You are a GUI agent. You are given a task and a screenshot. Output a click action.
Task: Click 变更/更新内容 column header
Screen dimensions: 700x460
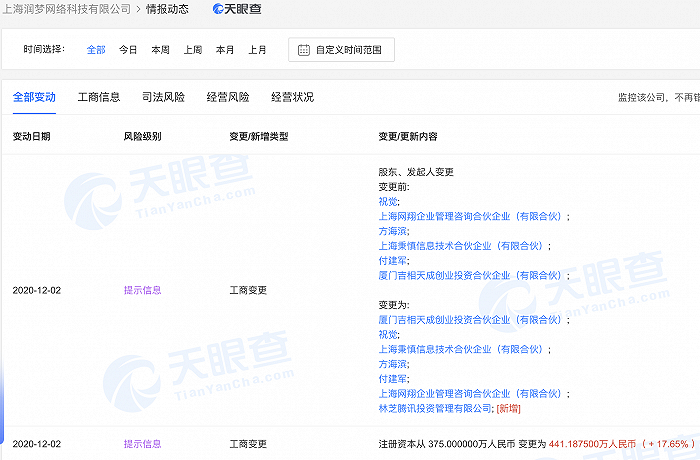point(408,136)
